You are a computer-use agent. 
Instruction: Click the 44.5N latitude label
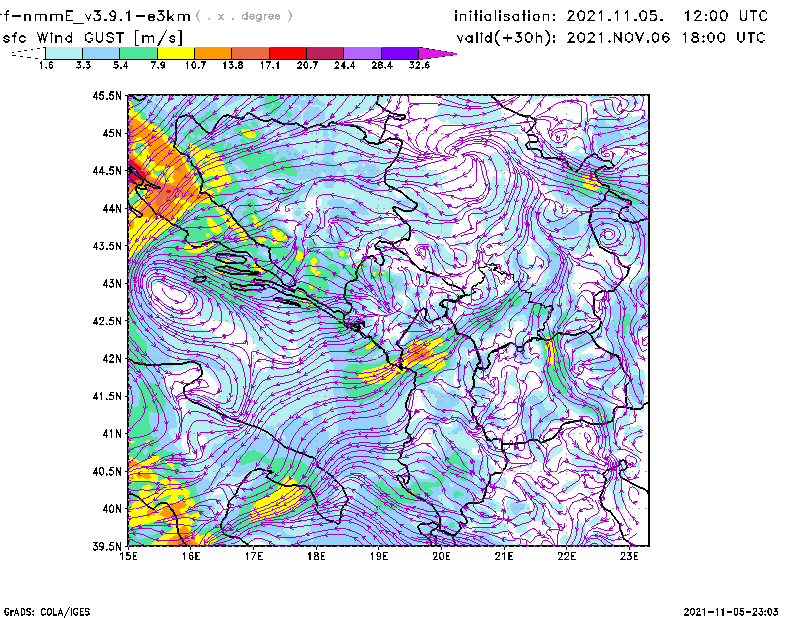click(107, 171)
